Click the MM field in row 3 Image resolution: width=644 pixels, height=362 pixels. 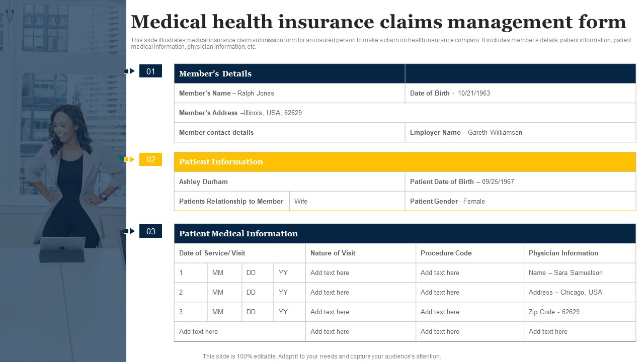[x=224, y=312]
